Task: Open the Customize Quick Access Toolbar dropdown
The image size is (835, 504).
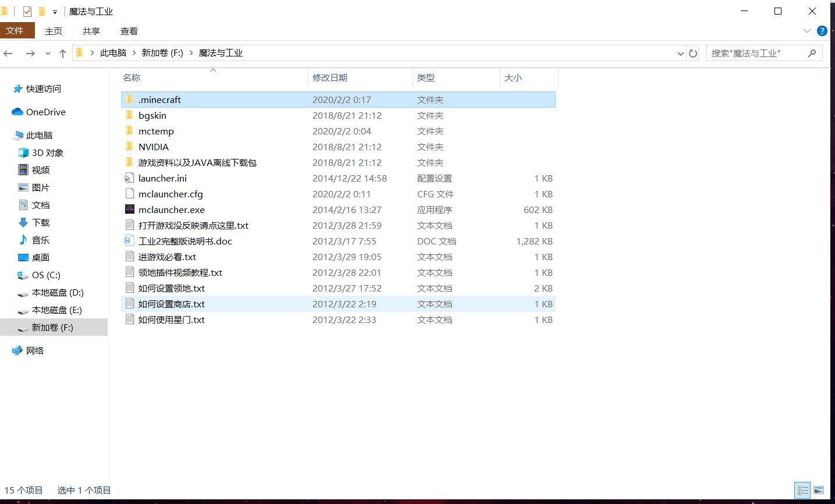Action: (x=55, y=12)
